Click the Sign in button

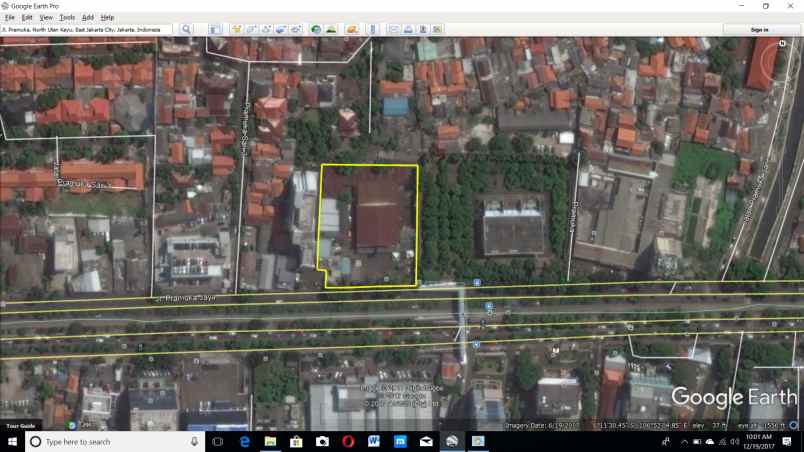point(760,30)
